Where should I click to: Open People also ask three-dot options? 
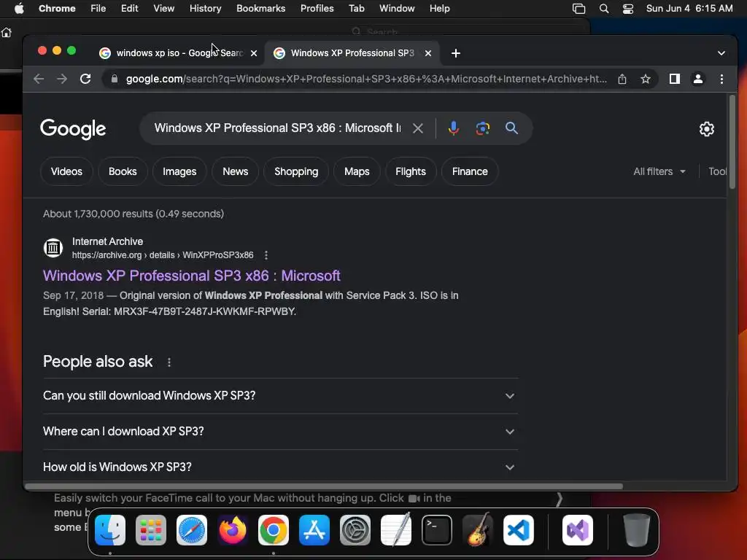click(x=169, y=362)
